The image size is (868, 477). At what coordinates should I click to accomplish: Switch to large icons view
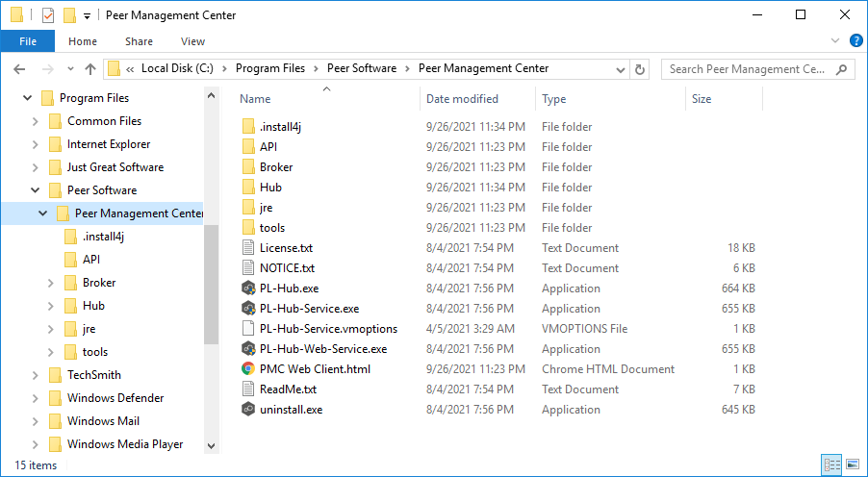pos(852,465)
